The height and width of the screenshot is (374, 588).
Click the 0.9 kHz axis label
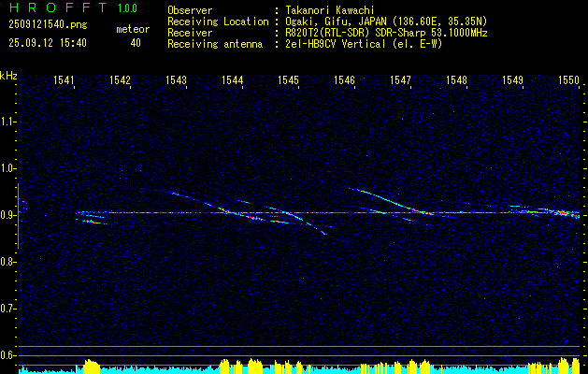pyautogui.click(x=7, y=215)
